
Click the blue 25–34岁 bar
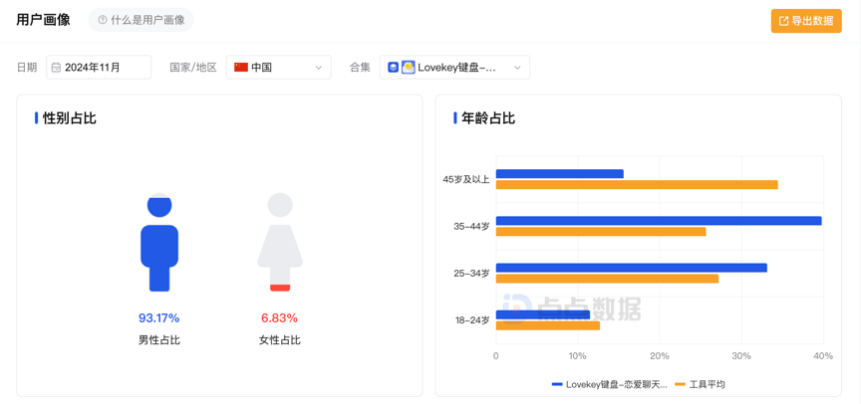coord(631,267)
